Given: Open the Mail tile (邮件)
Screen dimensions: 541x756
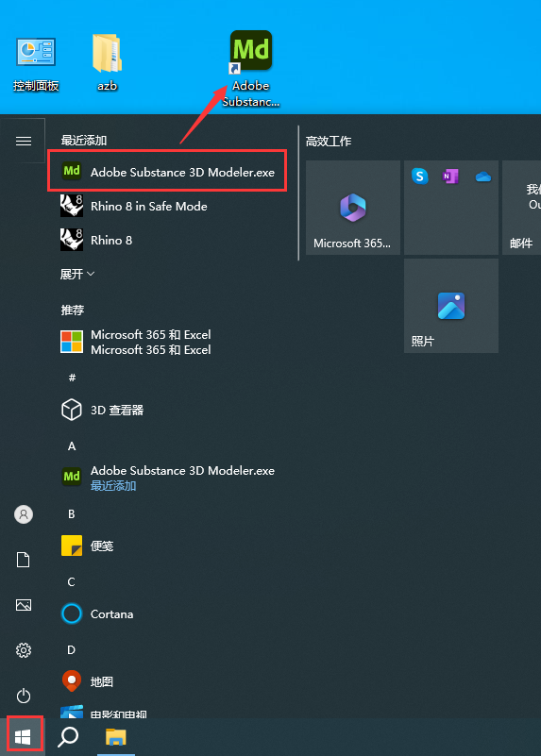Looking at the screenshot, I should click(x=521, y=208).
